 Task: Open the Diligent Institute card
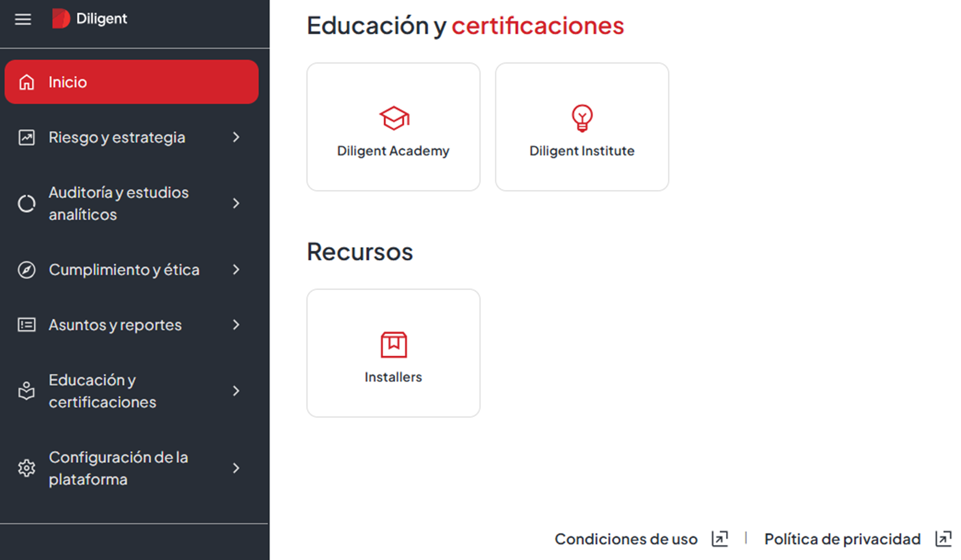(582, 127)
